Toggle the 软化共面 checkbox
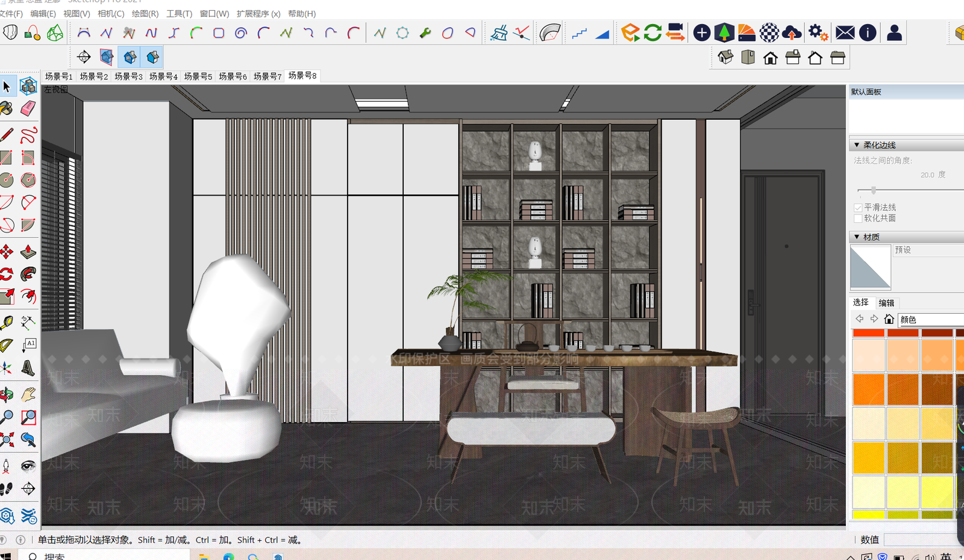This screenshot has height=560, width=964. [858, 218]
